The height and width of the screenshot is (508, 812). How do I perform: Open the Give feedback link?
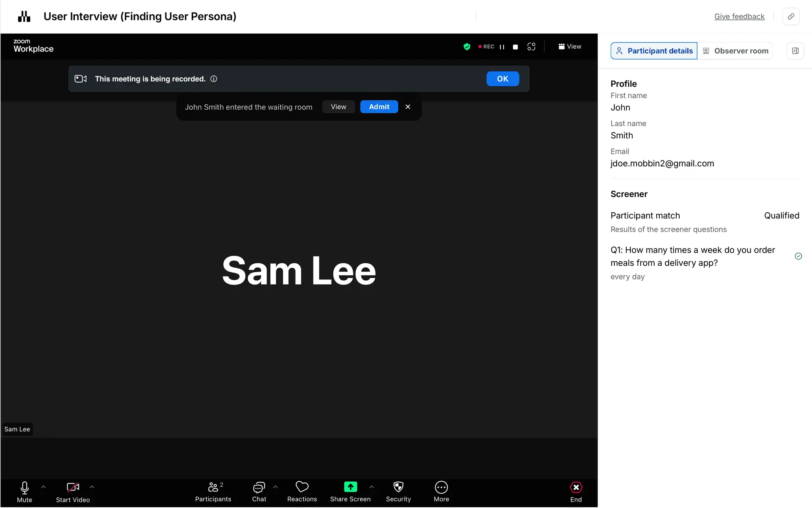[x=739, y=17]
